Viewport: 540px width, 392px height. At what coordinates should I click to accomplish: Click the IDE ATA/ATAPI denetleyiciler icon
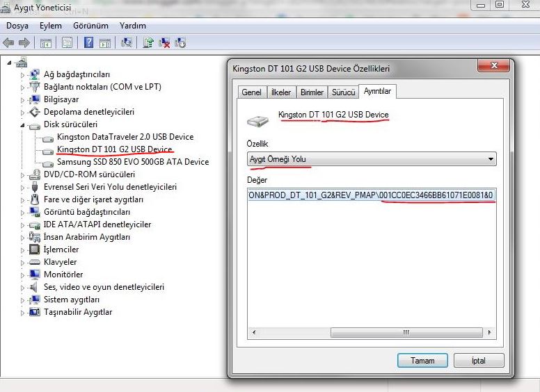[x=34, y=225]
